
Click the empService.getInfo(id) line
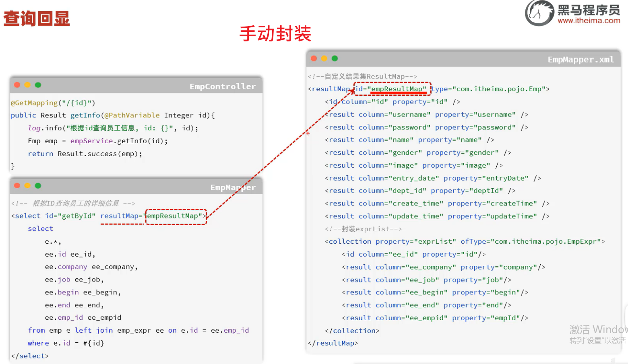coord(98,141)
